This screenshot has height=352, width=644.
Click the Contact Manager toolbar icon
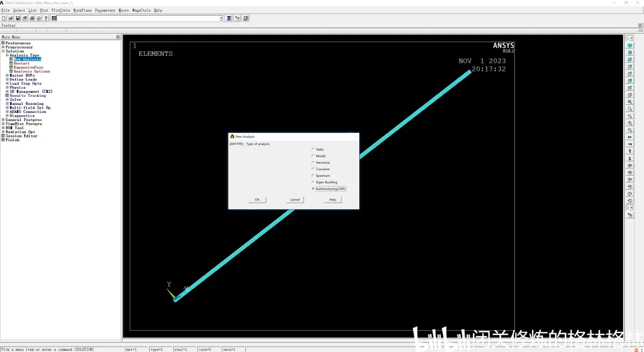click(x=246, y=18)
